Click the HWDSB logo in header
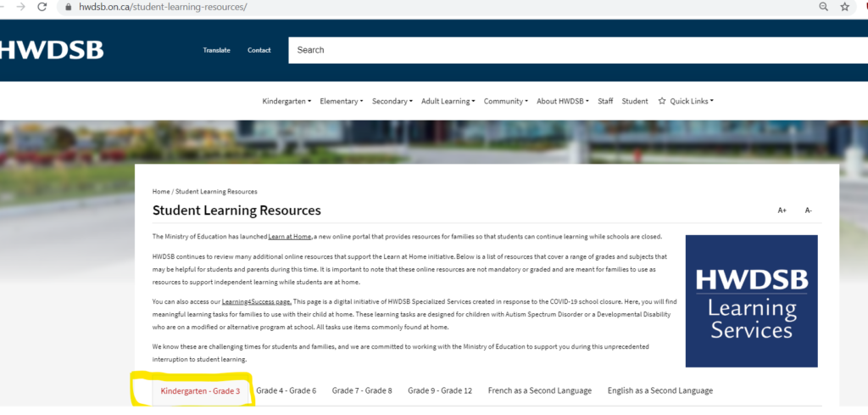868x415 pixels. click(52, 50)
